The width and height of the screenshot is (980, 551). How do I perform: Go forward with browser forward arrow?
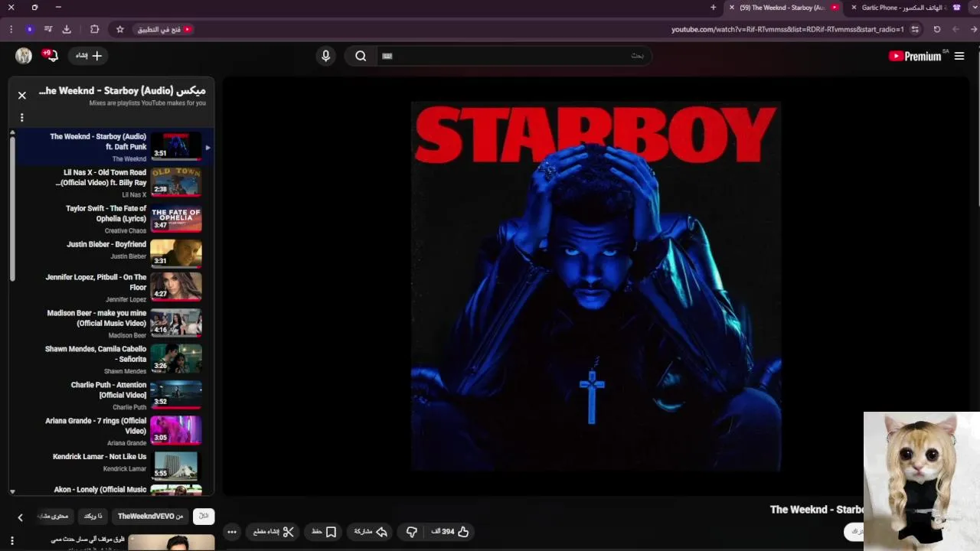coord(955,29)
